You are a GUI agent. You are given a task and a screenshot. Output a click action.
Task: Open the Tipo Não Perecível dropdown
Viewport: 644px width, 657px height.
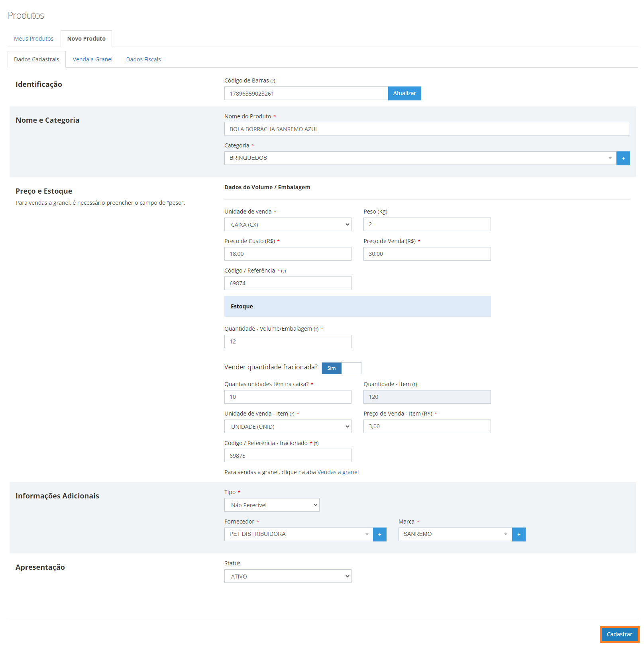[x=272, y=505]
